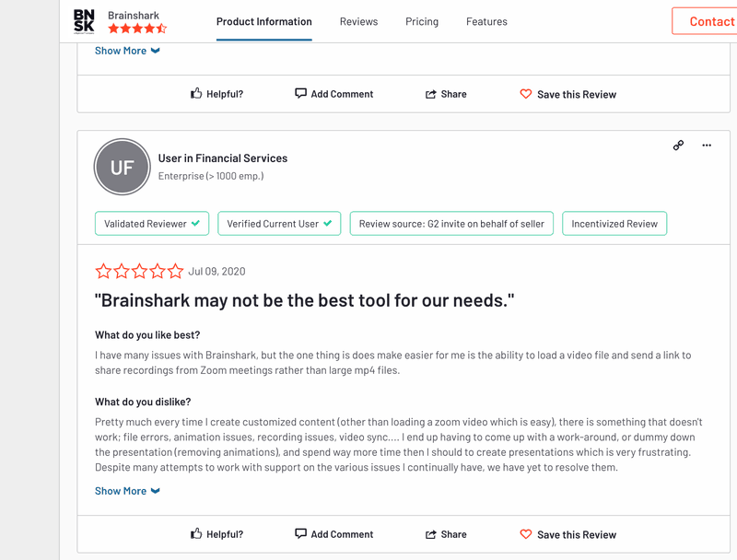The height and width of the screenshot is (560, 737).
Task: Copy the review link using the chain icon
Action: click(678, 146)
